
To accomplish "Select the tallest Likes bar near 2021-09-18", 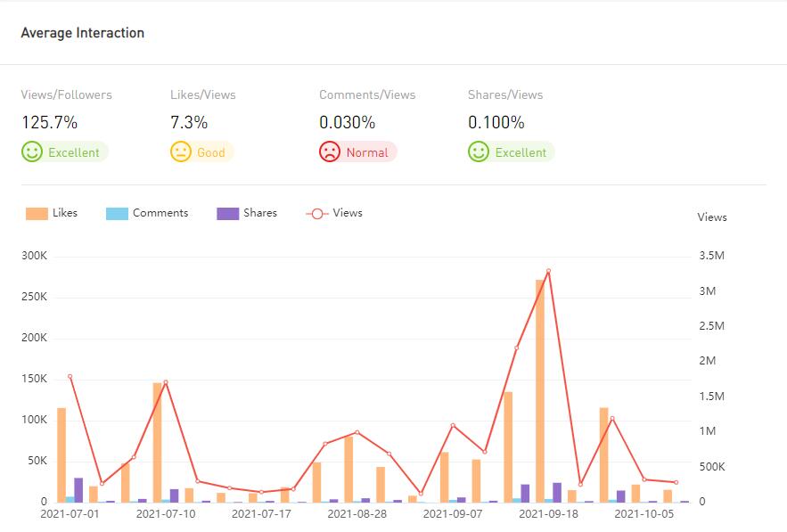I will click(x=540, y=392).
